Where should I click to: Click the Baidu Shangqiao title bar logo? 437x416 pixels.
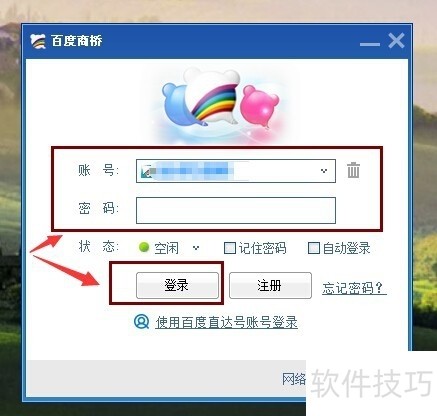[x=38, y=42]
